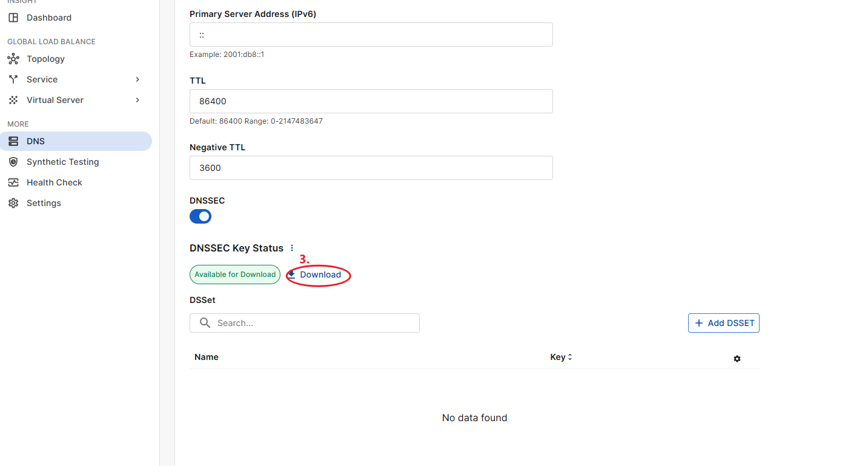Focus the TTL input field
Screen dimensions: 868x466
click(x=371, y=101)
